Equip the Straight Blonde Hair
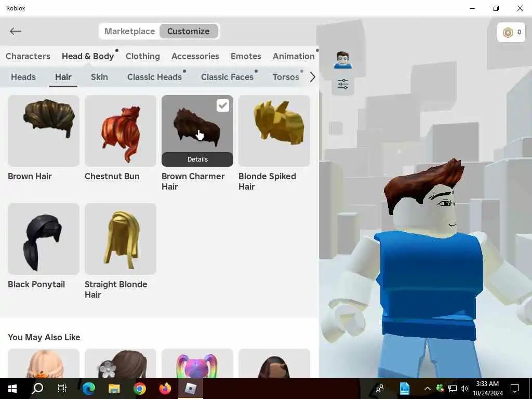Image resolution: width=532 pixels, height=399 pixels. tap(121, 239)
